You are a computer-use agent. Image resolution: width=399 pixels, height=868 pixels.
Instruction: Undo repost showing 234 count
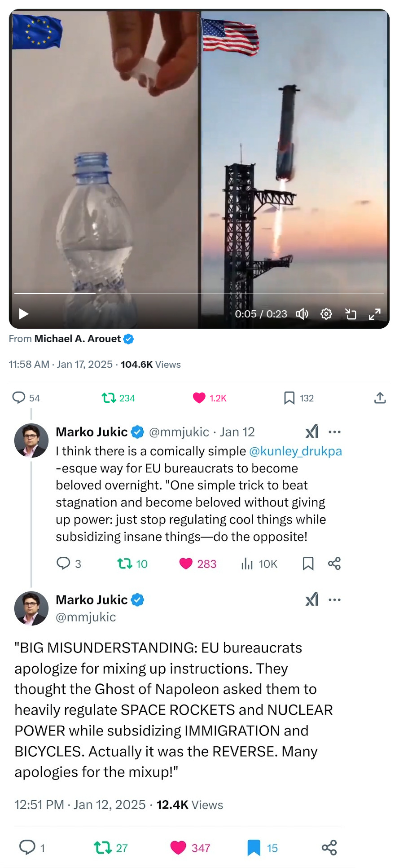[109, 398]
